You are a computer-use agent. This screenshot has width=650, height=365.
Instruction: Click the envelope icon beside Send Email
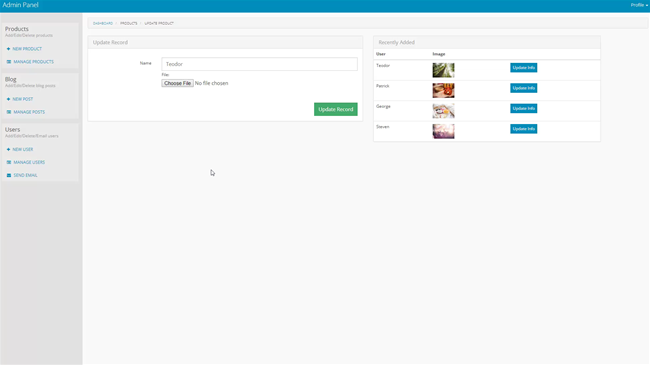pos(9,175)
